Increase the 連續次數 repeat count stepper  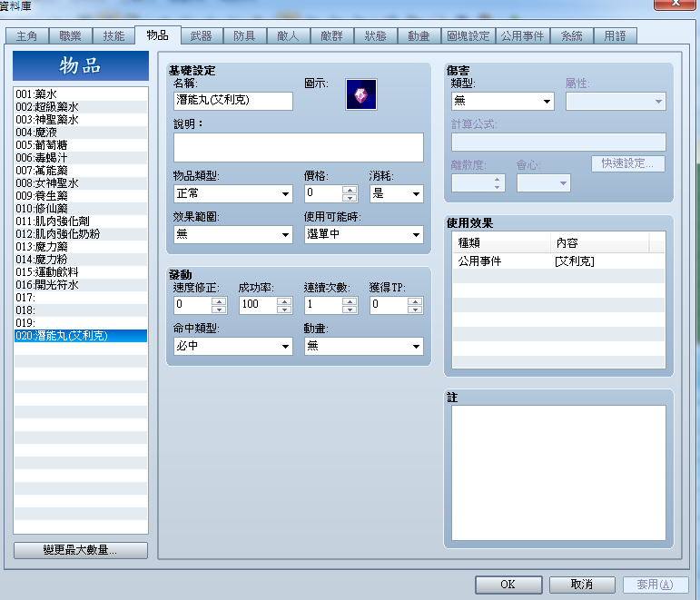(350, 301)
